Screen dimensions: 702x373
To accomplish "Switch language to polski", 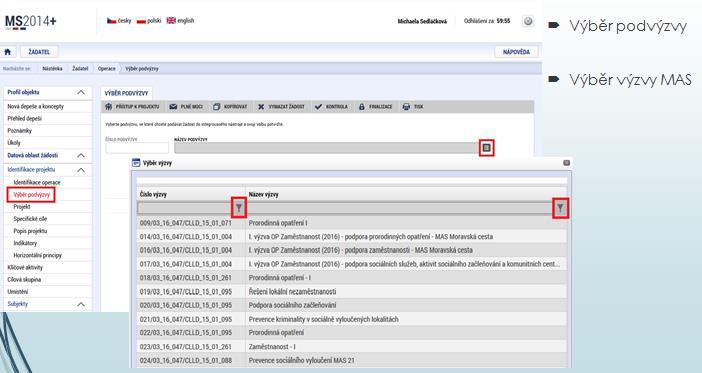I will point(149,21).
